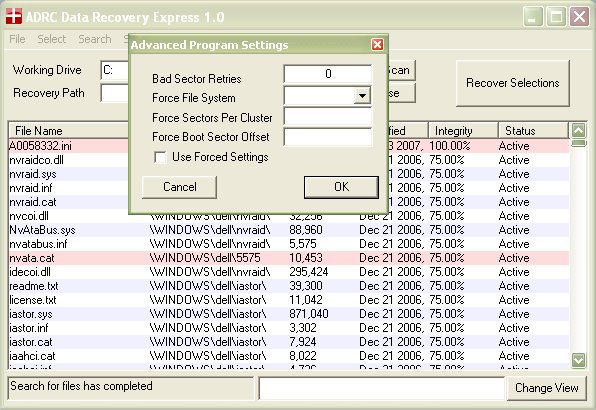
Task: Click the Force Boot Sector Offset field
Action: point(328,137)
